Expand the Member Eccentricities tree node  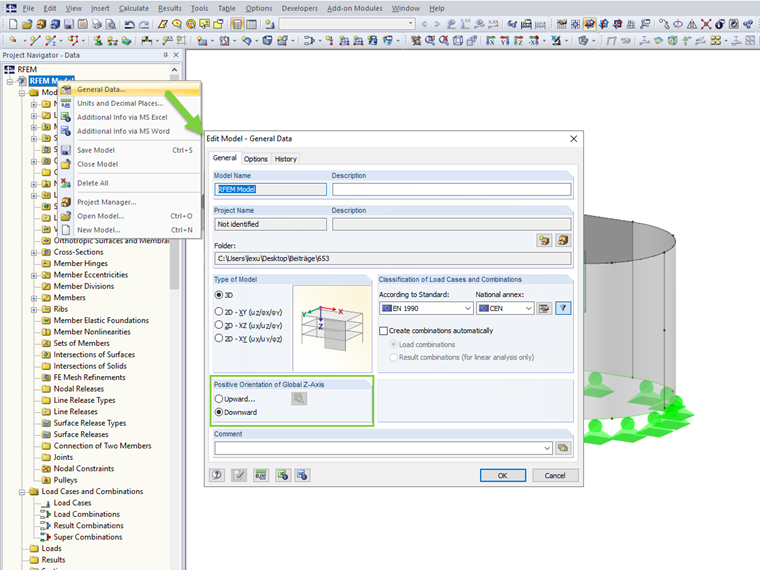[x=33, y=275]
